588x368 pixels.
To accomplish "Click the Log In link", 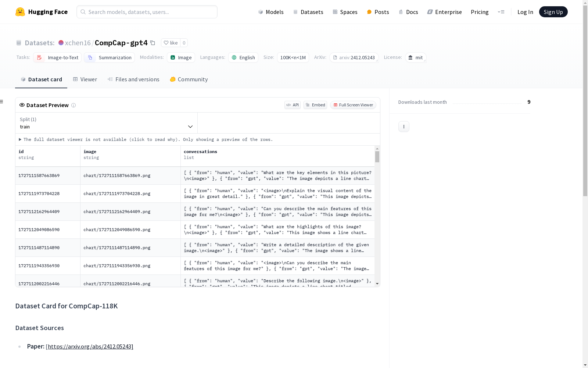I will click(x=525, y=12).
